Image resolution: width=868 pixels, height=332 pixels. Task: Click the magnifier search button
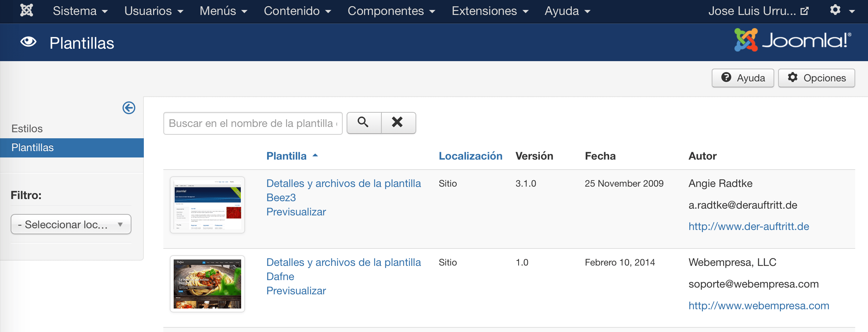(364, 123)
